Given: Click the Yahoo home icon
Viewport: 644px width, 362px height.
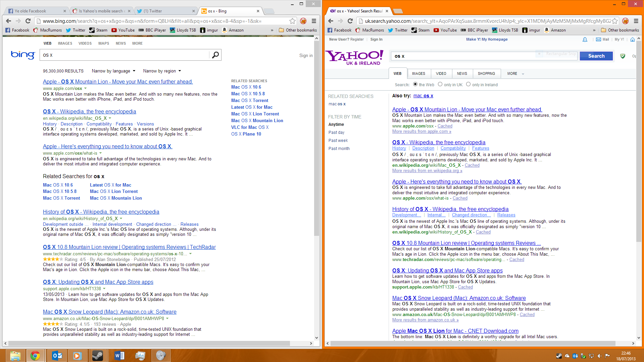Looking at the screenshot, I should click(x=632, y=40).
